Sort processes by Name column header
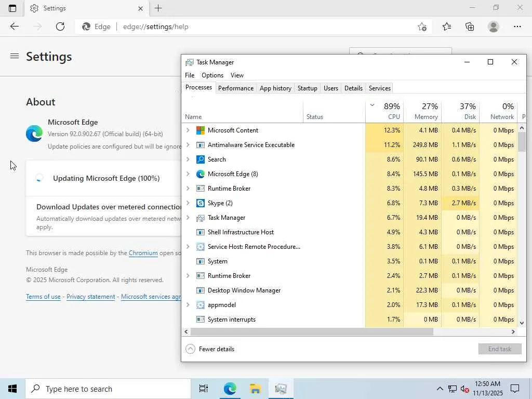Screen dimensions: 532x399 click(242, 112)
